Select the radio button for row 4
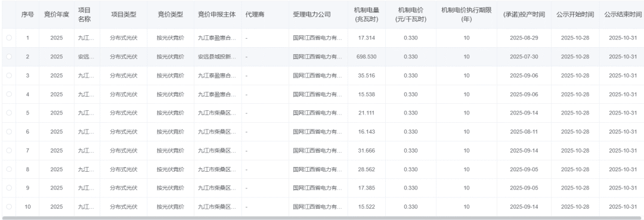Viewport: 644px width, 220px height. (9, 94)
